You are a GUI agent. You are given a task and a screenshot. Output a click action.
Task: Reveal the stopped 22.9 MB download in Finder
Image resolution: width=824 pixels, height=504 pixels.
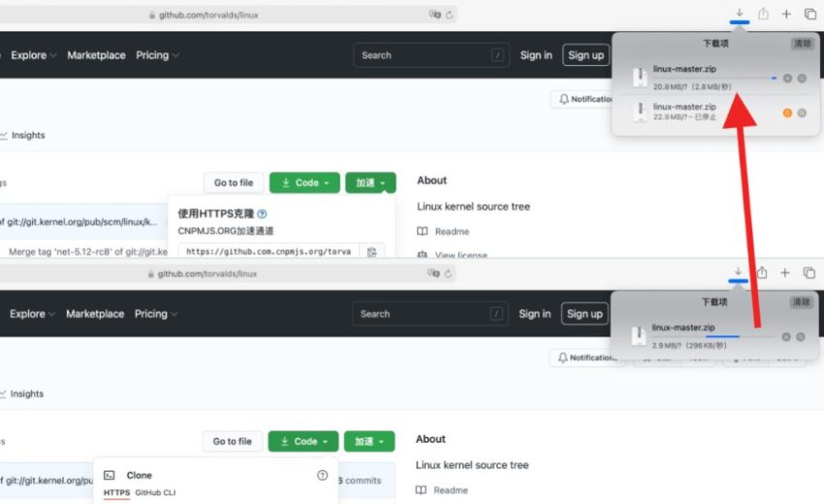pos(802,113)
